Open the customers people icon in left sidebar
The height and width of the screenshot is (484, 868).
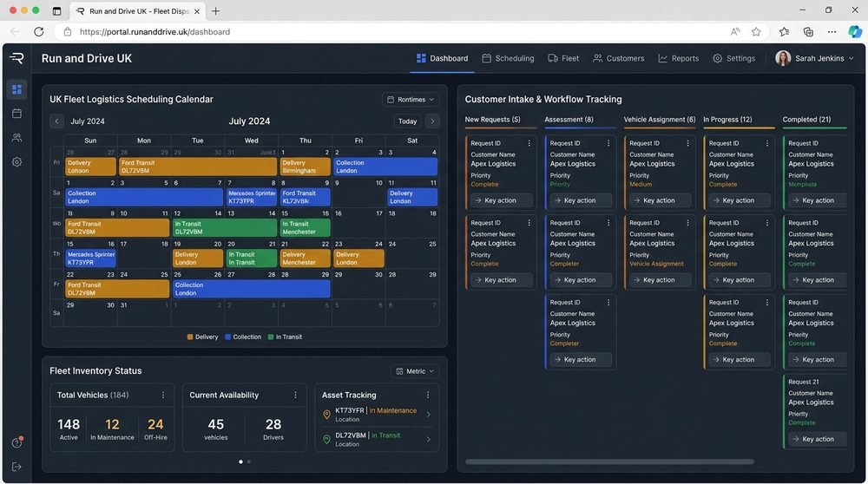pyautogui.click(x=16, y=138)
